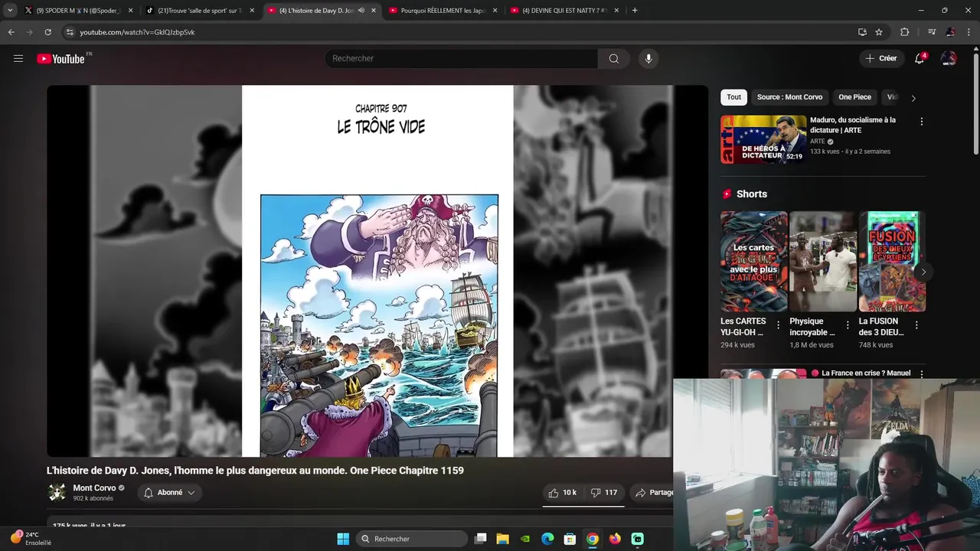Mute the Davy D. Jones tab audio icon

361,11
